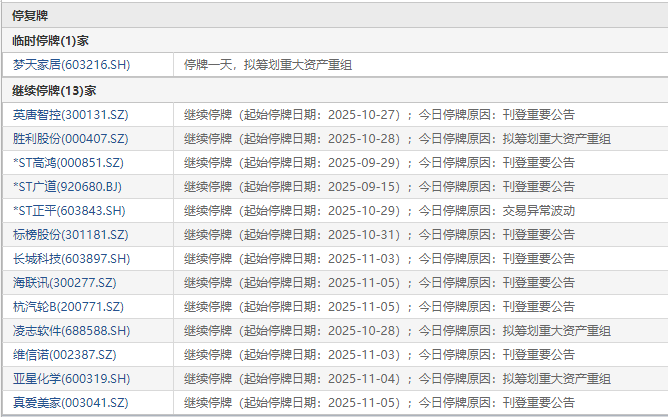Open stock link 长城科技(603897.SH)
Screen dimensions: 668x417
click(x=71, y=259)
